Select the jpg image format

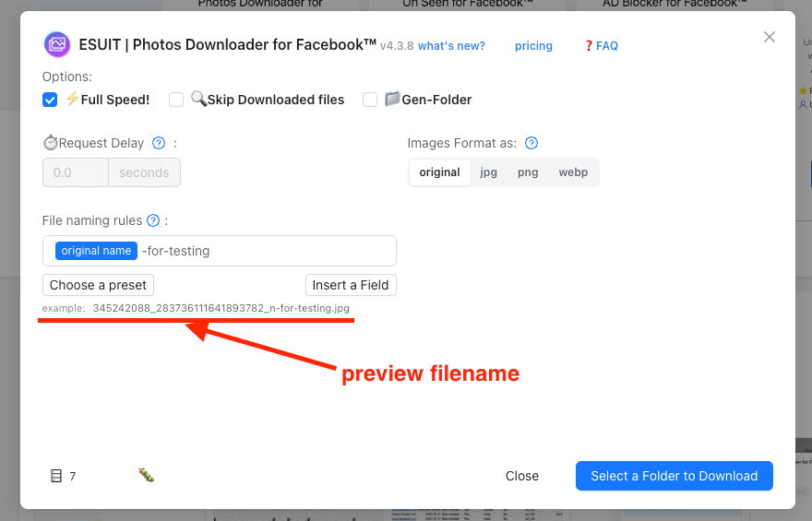489,172
